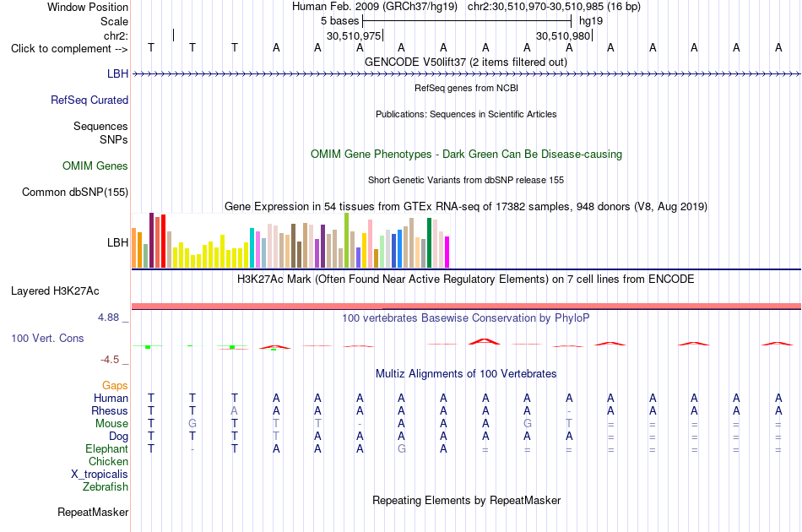Select the X_tropicalis alignment row label
The image size is (802, 532).
click(100, 475)
